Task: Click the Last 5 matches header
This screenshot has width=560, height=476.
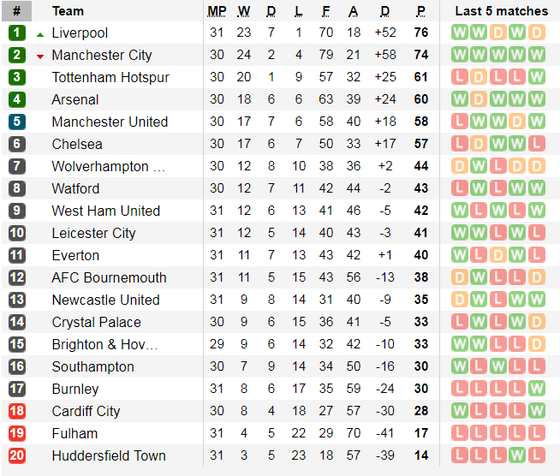Action: click(x=501, y=11)
